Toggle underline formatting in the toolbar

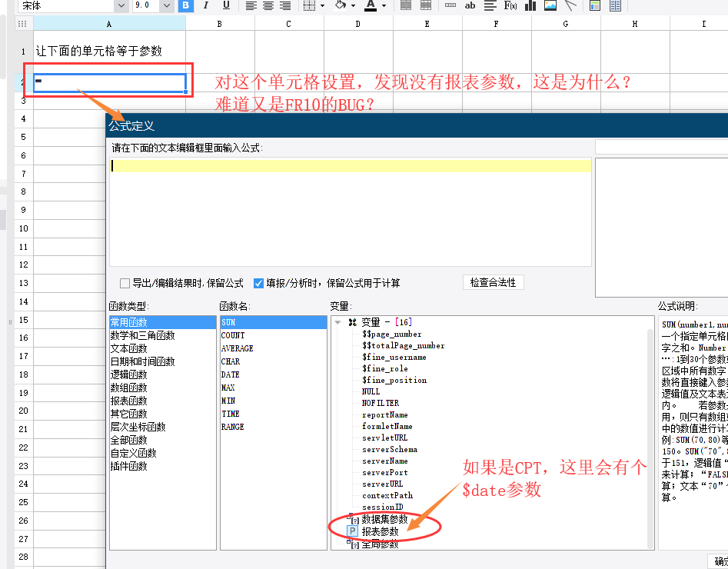(226, 5)
